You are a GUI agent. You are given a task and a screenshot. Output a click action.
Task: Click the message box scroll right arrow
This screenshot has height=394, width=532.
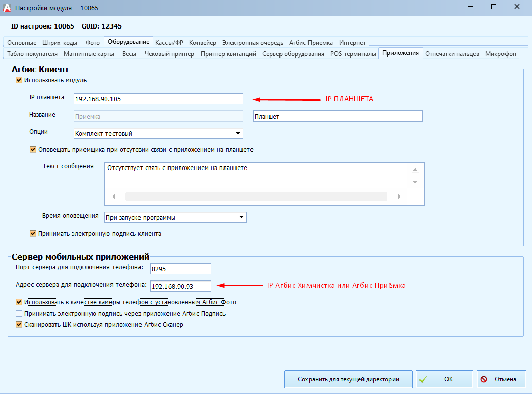pos(399,196)
